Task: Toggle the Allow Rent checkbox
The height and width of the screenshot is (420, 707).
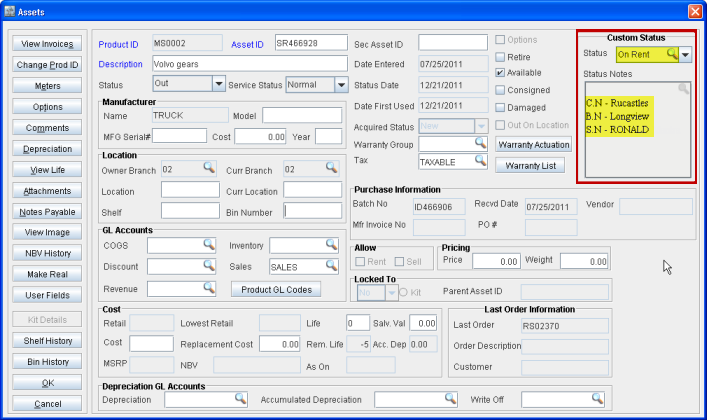Action: click(x=360, y=262)
